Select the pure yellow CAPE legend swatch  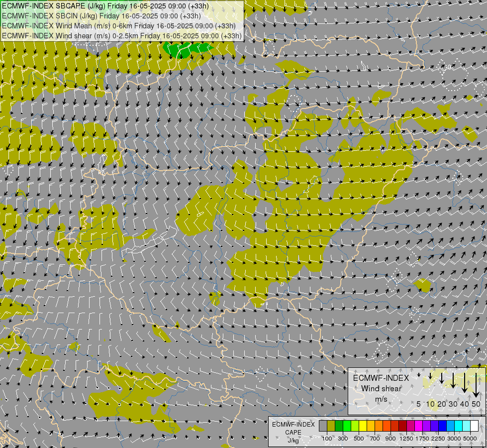pyautogui.click(x=363, y=426)
